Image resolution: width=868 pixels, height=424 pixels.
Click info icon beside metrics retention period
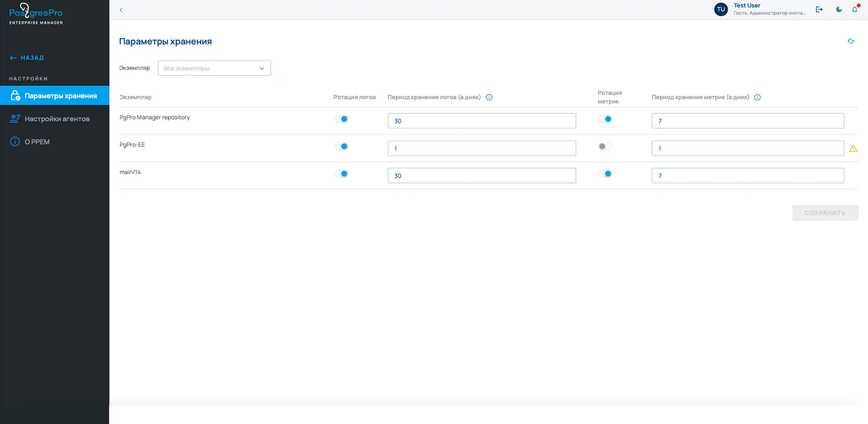[x=757, y=97]
